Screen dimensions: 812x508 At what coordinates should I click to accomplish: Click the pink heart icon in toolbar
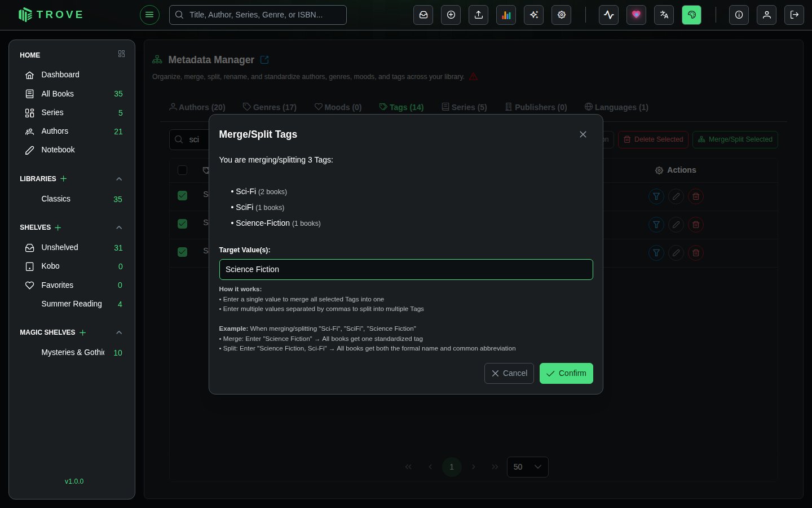click(637, 15)
